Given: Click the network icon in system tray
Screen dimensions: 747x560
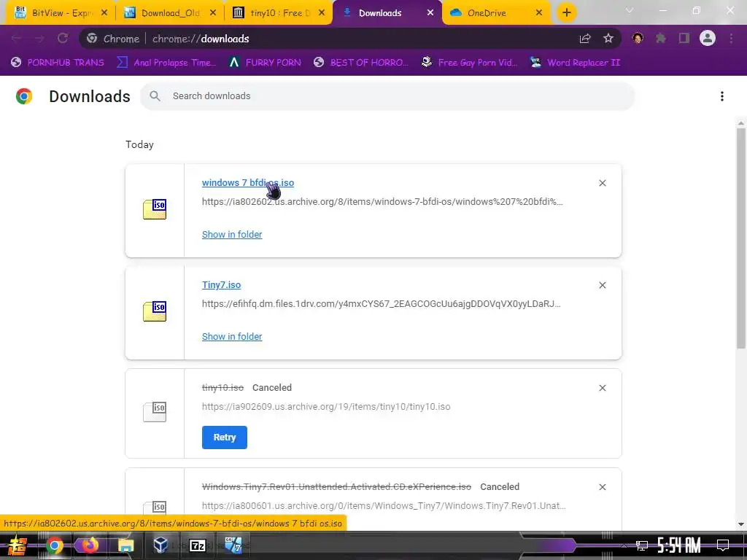Looking at the screenshot, I should 641,545.
